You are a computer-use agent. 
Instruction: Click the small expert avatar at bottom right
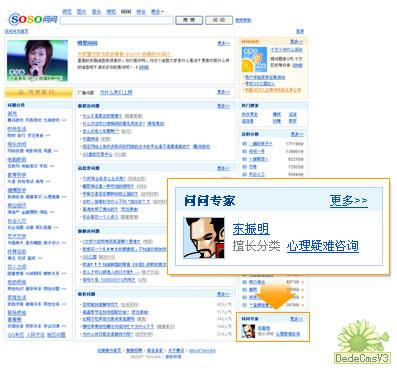pyautogui.click(x=248, y=331)
